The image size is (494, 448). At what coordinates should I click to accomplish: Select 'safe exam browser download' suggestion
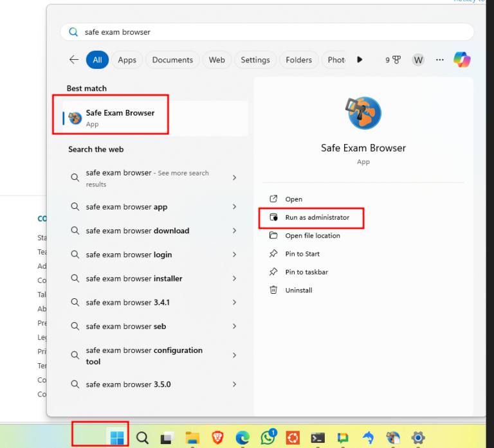pyautogui.click(x=154, y=231)
